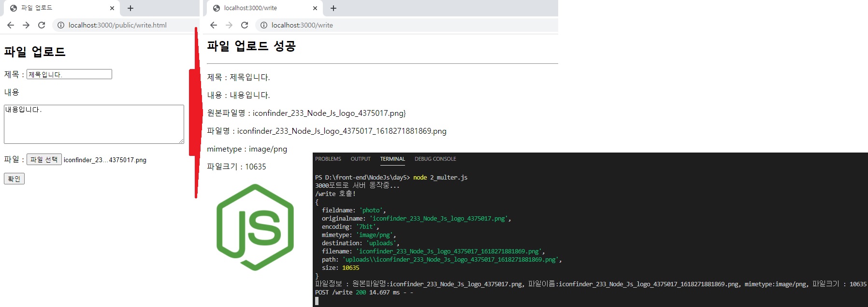This screenshot has width=868, height=307.
Task: Click the 'mimetype : image/png' result line
Action: pos(247,149)
